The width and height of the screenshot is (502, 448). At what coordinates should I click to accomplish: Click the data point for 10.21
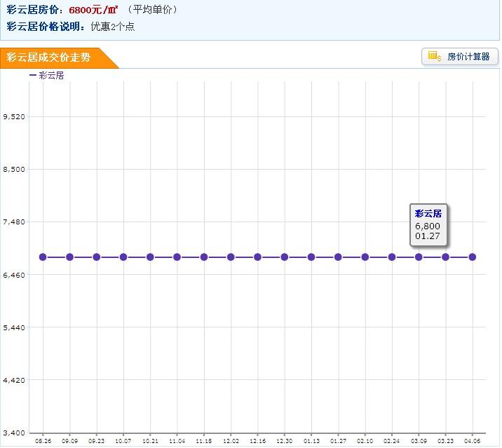[150, 257]
